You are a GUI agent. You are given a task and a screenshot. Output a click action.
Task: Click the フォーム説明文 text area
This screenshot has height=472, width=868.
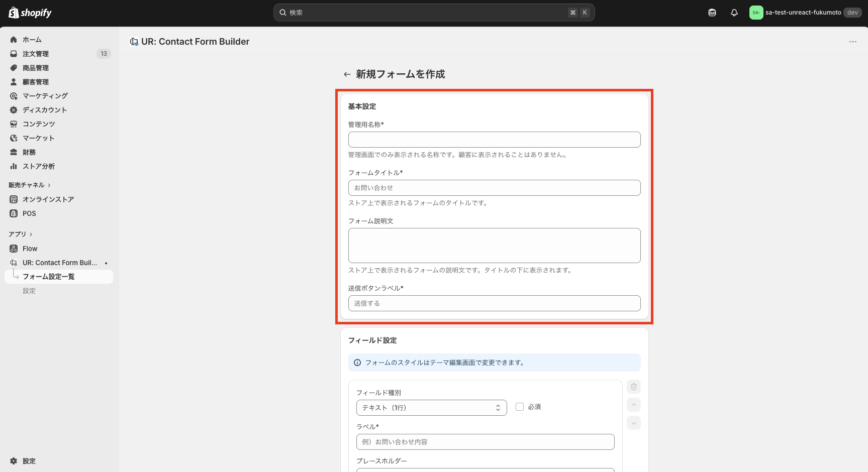(x=494, y=246)
